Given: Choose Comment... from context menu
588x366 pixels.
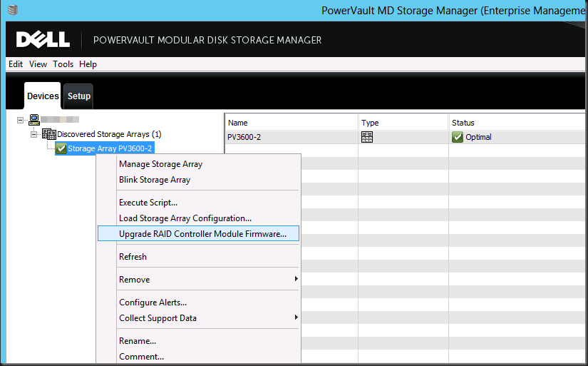Looking at the screenshot, I should click(x=198, y=357).
